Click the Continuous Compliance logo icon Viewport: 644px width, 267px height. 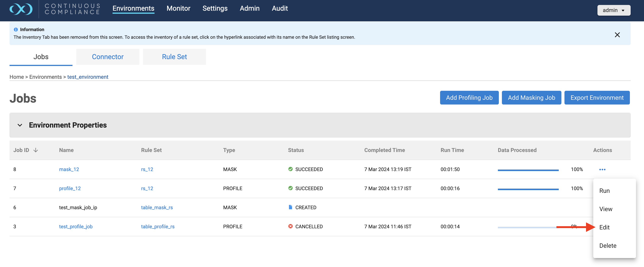pos(21,9)
